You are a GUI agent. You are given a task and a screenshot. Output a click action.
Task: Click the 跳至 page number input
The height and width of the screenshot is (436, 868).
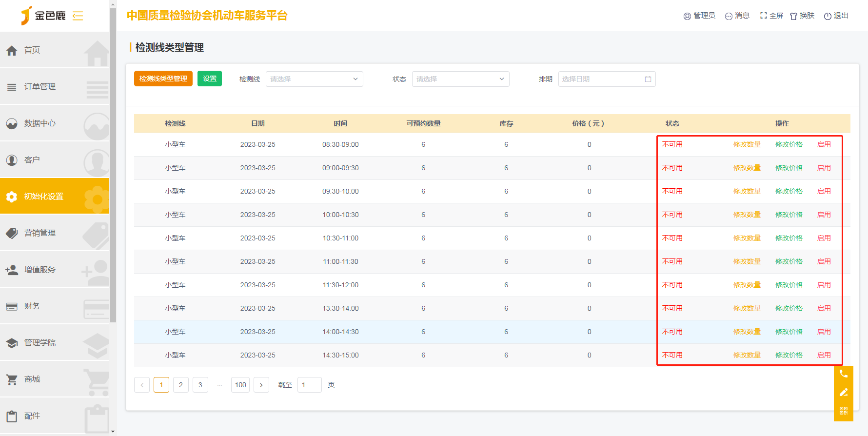pyautogui.click(x=310, y=385)
